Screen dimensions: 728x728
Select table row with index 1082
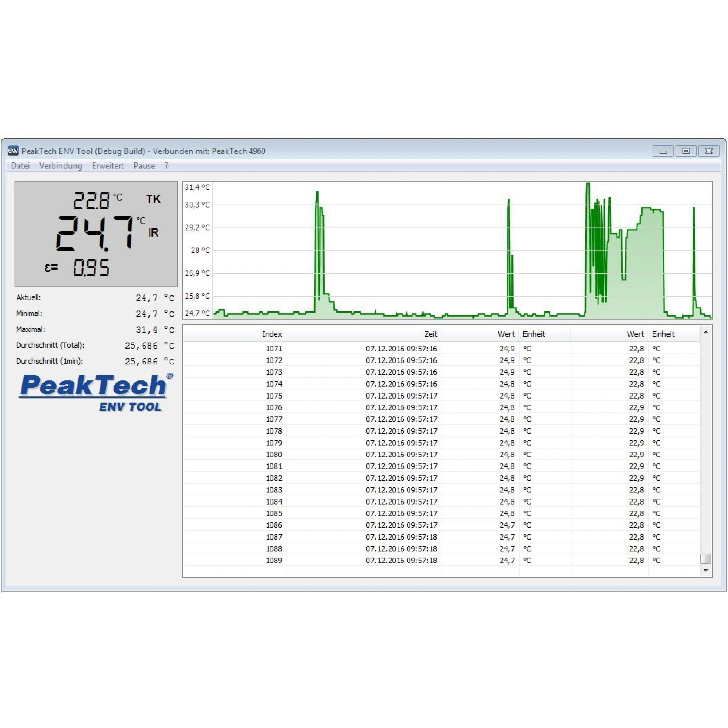pyautogui.click(x=442, y=478)
